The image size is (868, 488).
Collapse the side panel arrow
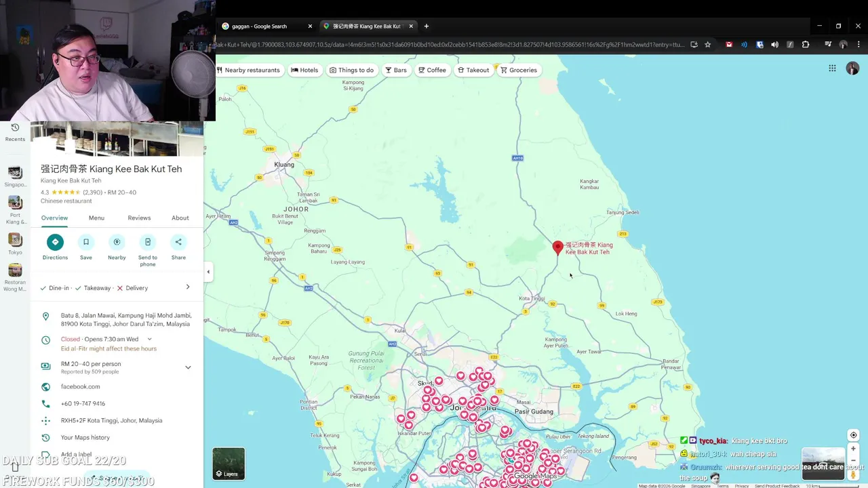click(x=208, y=272)
